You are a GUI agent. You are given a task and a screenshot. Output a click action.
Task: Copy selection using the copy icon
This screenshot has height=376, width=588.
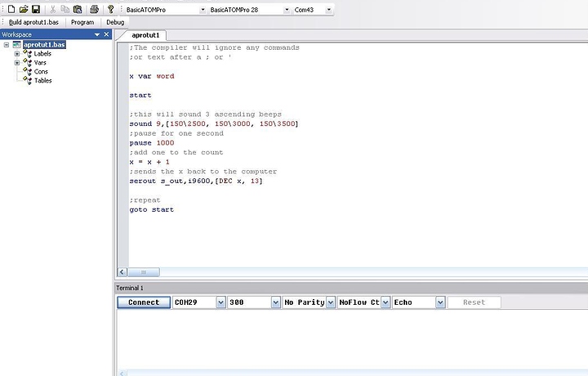65,9
